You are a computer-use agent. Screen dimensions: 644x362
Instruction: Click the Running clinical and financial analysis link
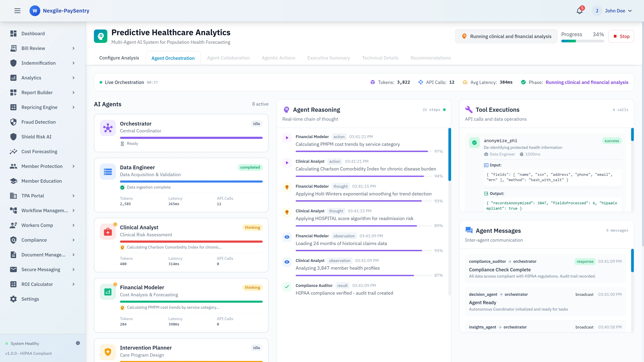point(587,82)
